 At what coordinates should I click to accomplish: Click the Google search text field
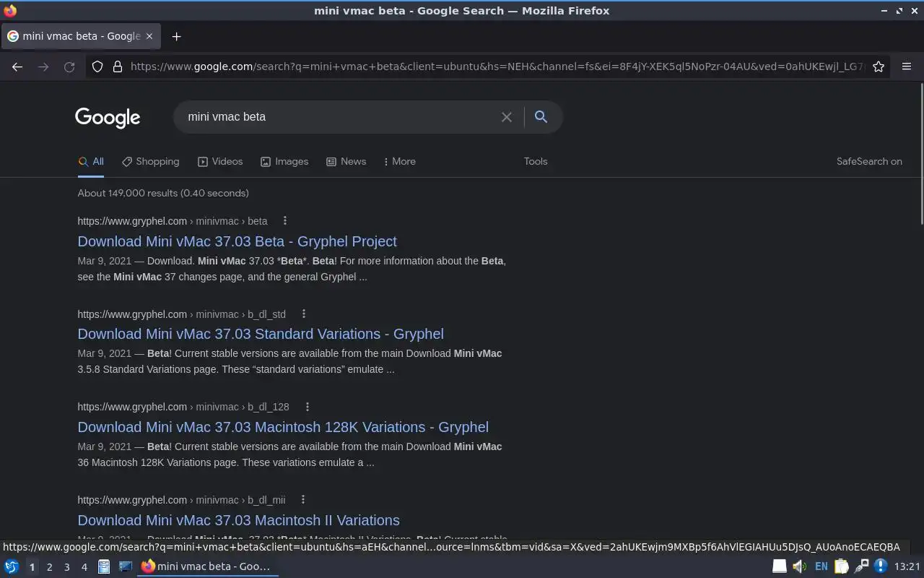point(339,117)
